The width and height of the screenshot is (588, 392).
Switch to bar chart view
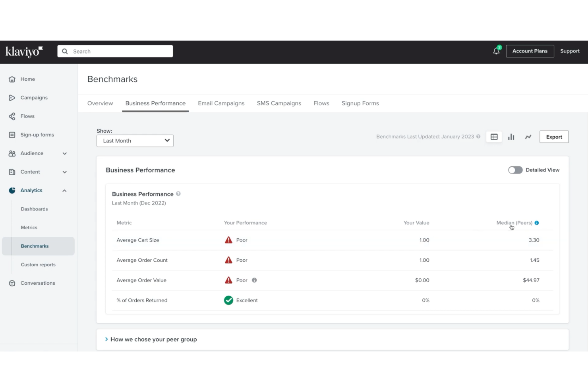[511, 137]
